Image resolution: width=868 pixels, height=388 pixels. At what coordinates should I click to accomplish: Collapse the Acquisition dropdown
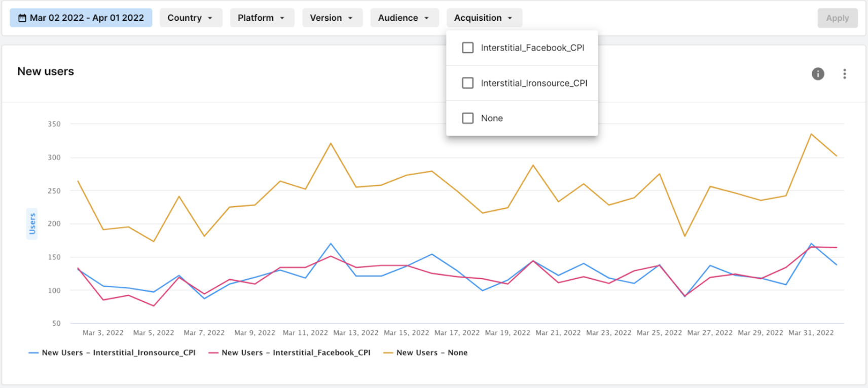click(x=484, y=18)
